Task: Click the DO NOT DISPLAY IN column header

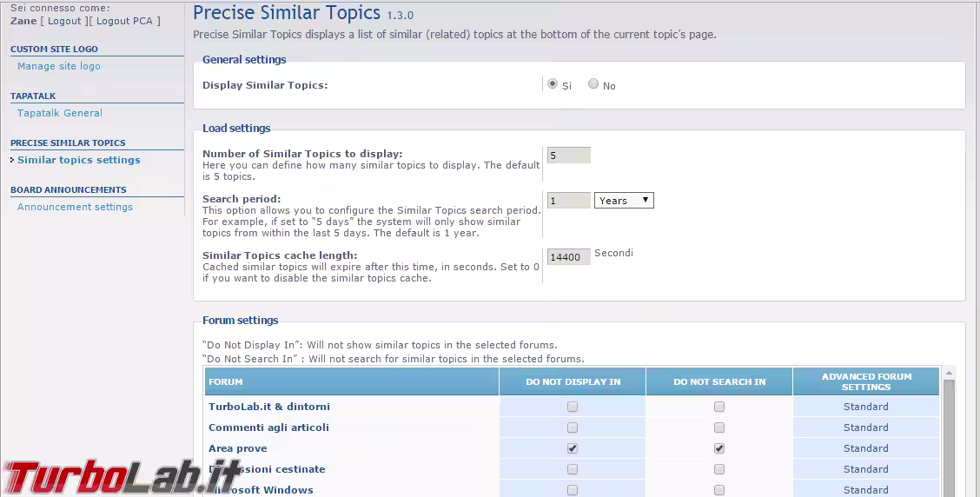Action: [573, 381]
